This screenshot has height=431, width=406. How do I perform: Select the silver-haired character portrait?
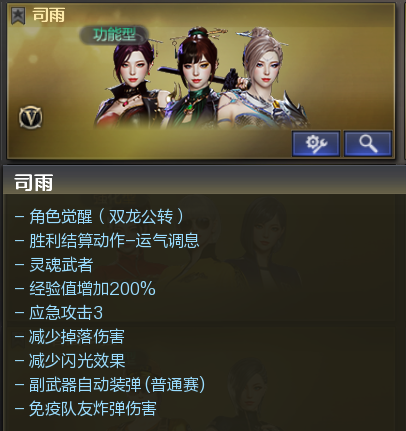pos(263,78)
